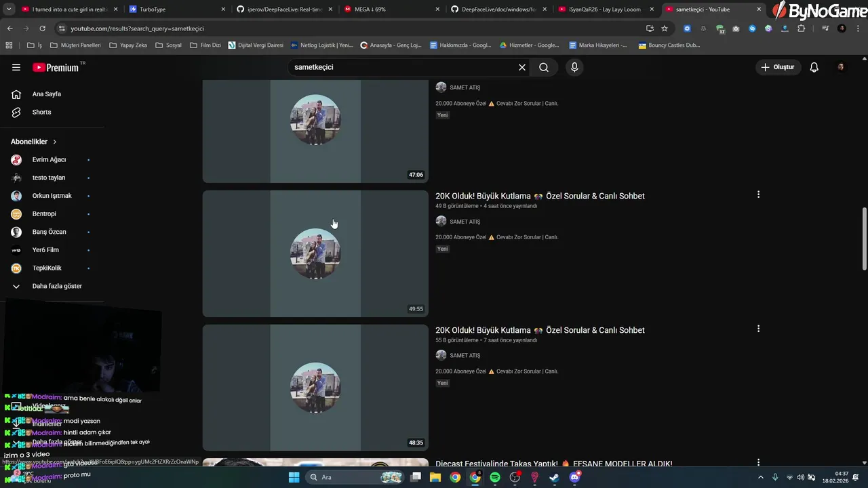
Task: Open YouTube notifications bell
Action: (814, 67)
